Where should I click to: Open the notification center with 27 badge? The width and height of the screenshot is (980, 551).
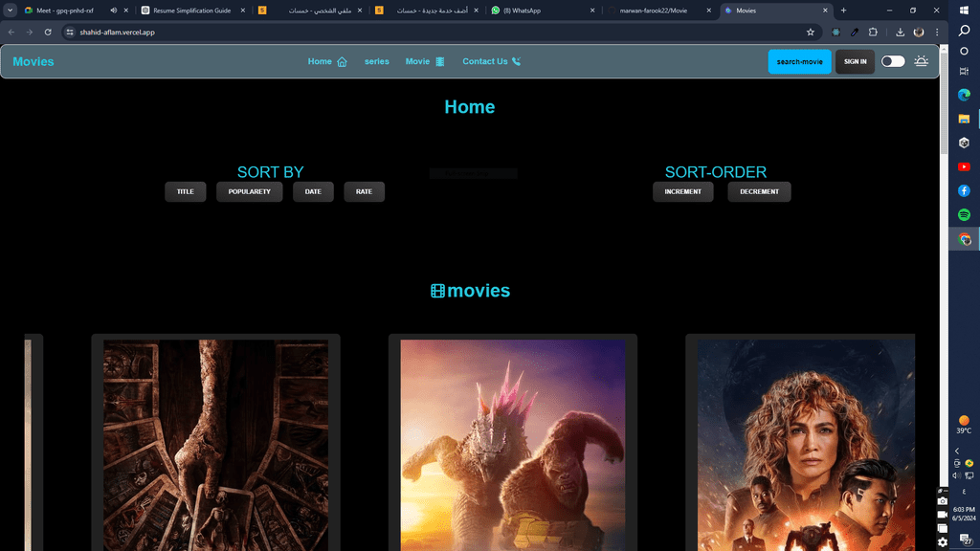(x=966, y=540)
